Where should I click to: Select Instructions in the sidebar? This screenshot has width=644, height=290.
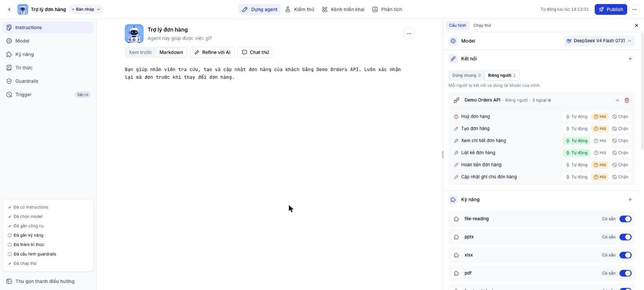pyautogui.click(x=48, y=28)
